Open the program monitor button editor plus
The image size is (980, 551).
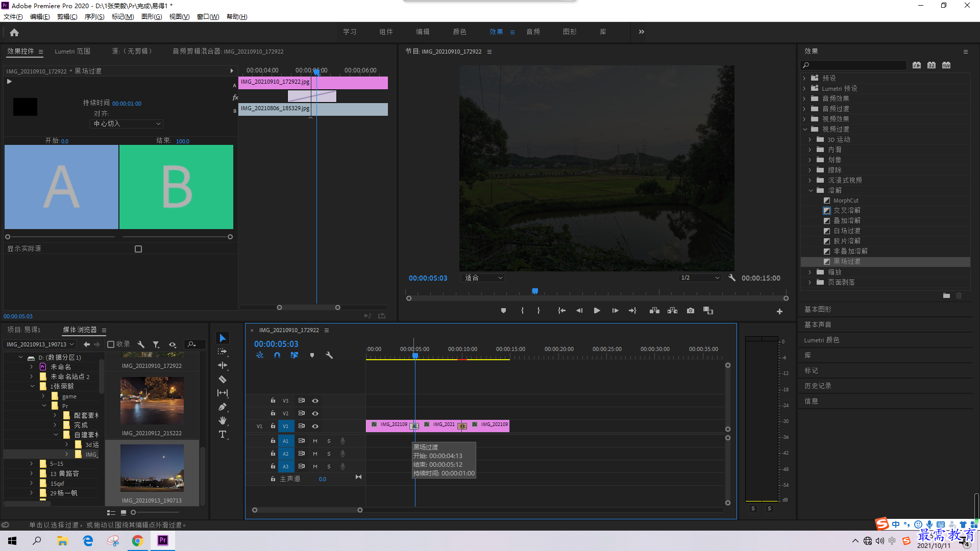(x=779, y=311)
